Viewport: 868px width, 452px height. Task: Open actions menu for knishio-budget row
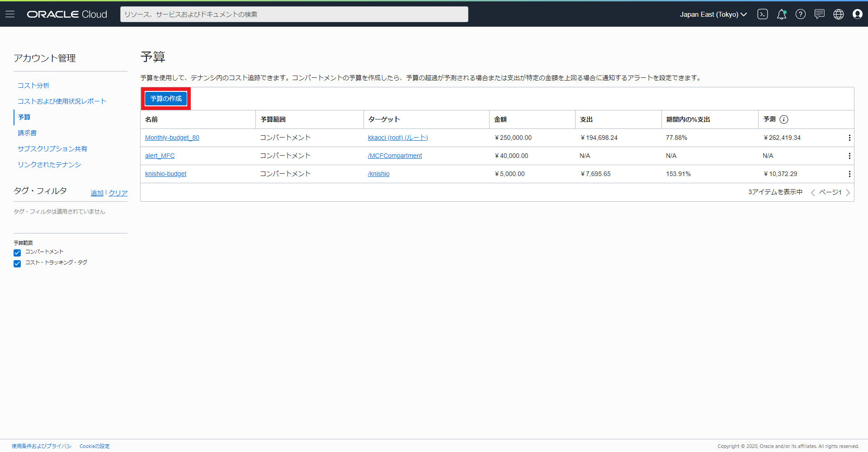849,174
